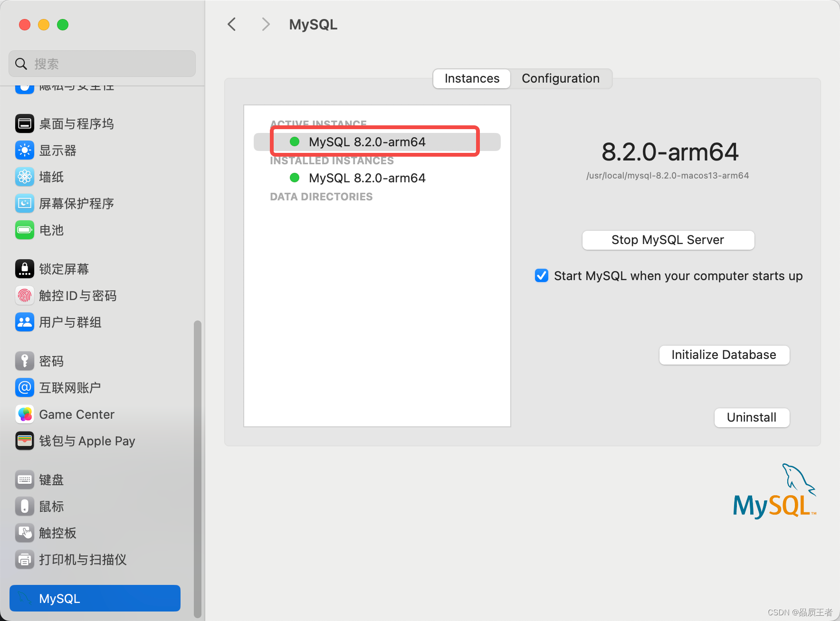The image size is (840, 621).
Task: Click the MySQL dolphin logo
Action: tap(774, 491)
